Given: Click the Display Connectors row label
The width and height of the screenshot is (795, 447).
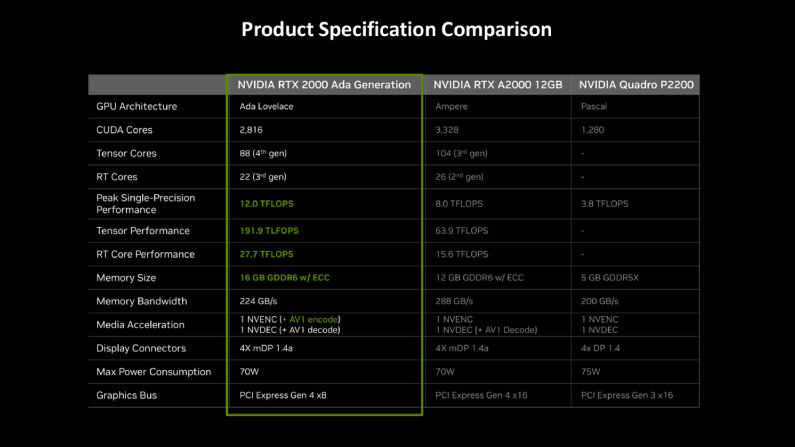Looking at the screenshot, I should (141, 348).
